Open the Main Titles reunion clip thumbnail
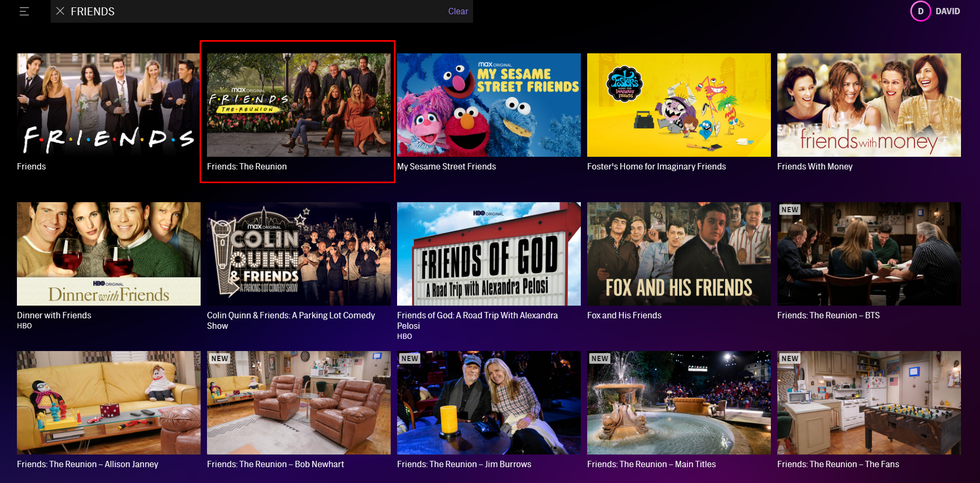 pos(679,403)
